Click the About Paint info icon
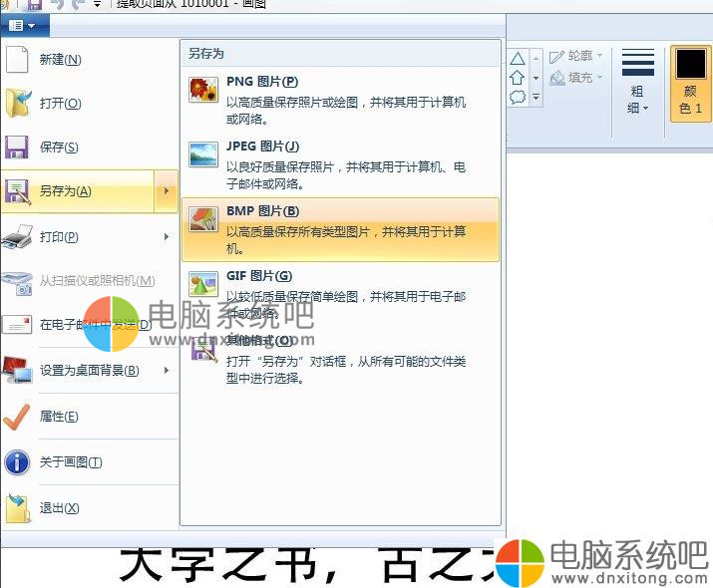 pos(17,462)
